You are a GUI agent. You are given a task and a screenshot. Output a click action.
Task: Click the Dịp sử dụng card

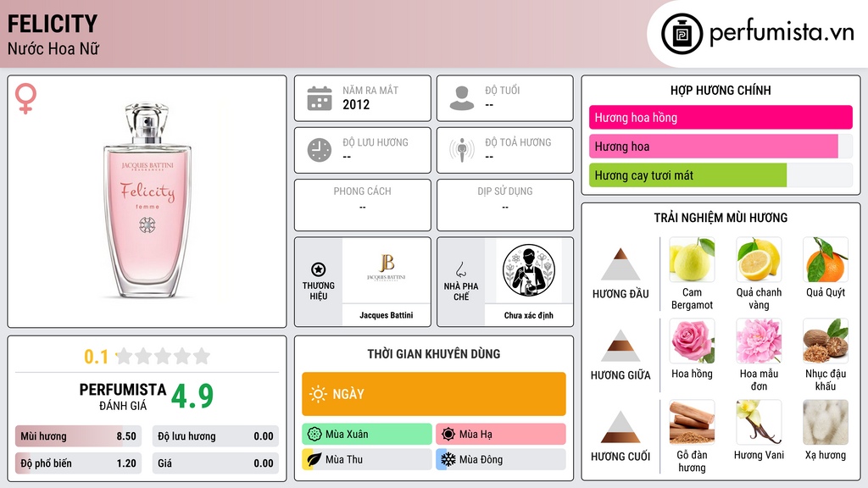pos(505,205)
